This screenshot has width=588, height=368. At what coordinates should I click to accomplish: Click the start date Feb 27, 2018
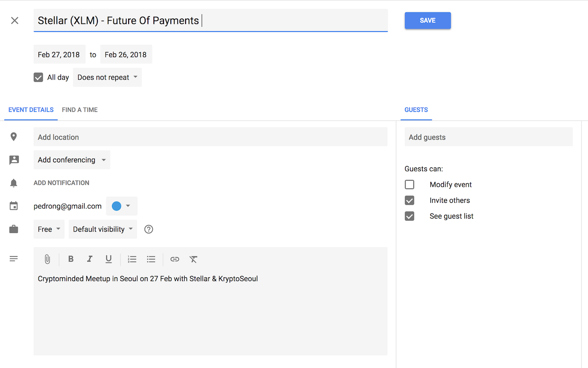59,54
